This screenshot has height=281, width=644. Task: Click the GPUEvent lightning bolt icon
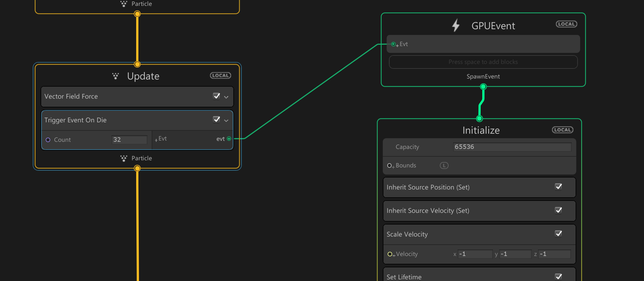coord(456,25)
